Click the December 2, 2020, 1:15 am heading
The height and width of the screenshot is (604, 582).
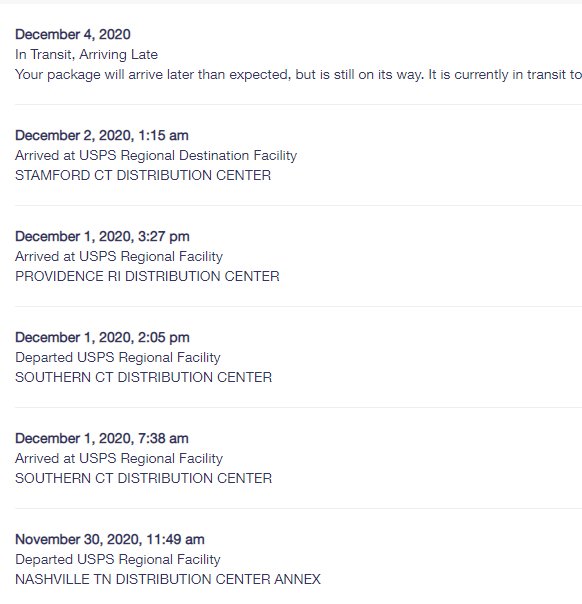(102, 136)
